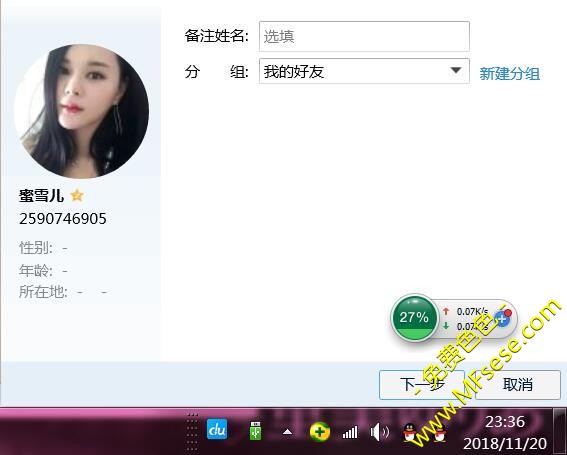Screen dimensions: 567x455
Task: Click the network signal bars icon
Action: pyautogui.click(x=350, y=432)
